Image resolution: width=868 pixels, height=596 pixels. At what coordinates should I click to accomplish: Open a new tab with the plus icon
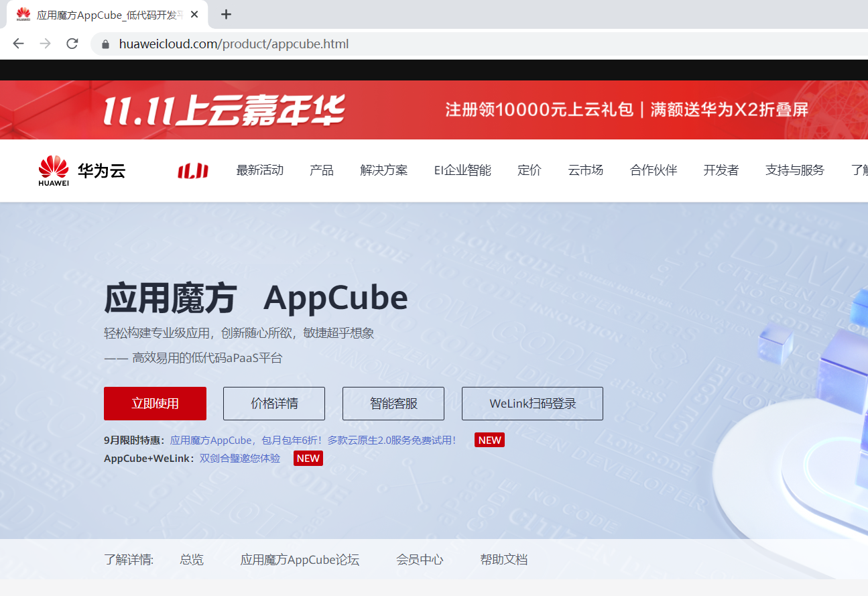[x=226, y=14]
